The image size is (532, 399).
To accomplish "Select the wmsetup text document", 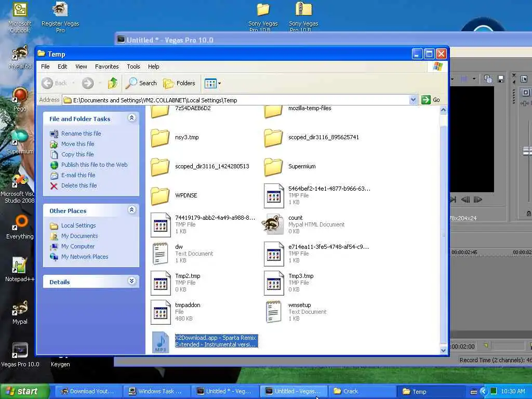I will (295, 312).
